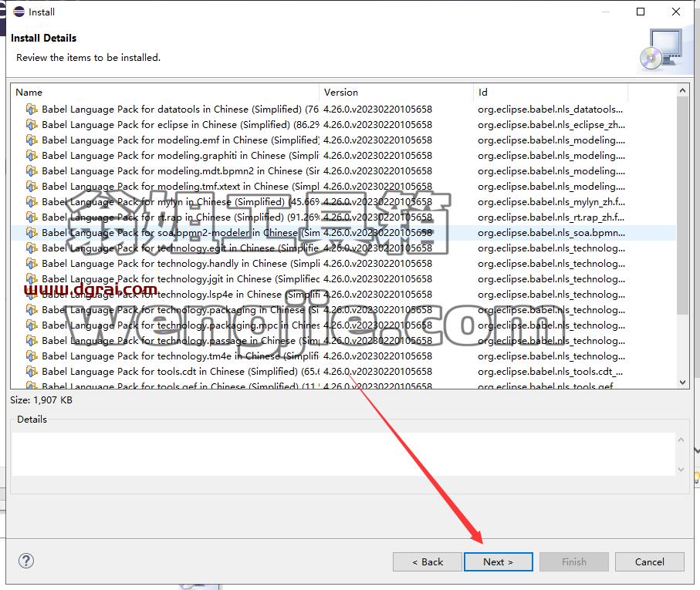Select the technology.packaging language pack icon
700x590 pixels.
tap(31, 310)
